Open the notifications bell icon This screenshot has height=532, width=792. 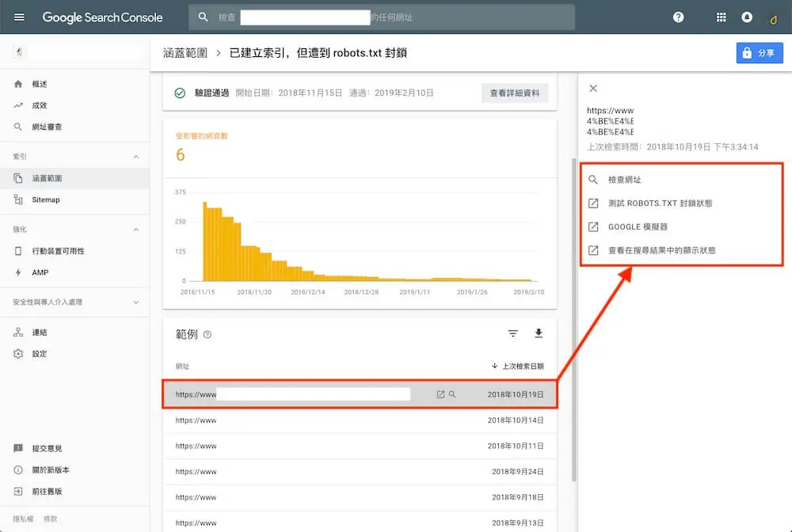(747, 17)
